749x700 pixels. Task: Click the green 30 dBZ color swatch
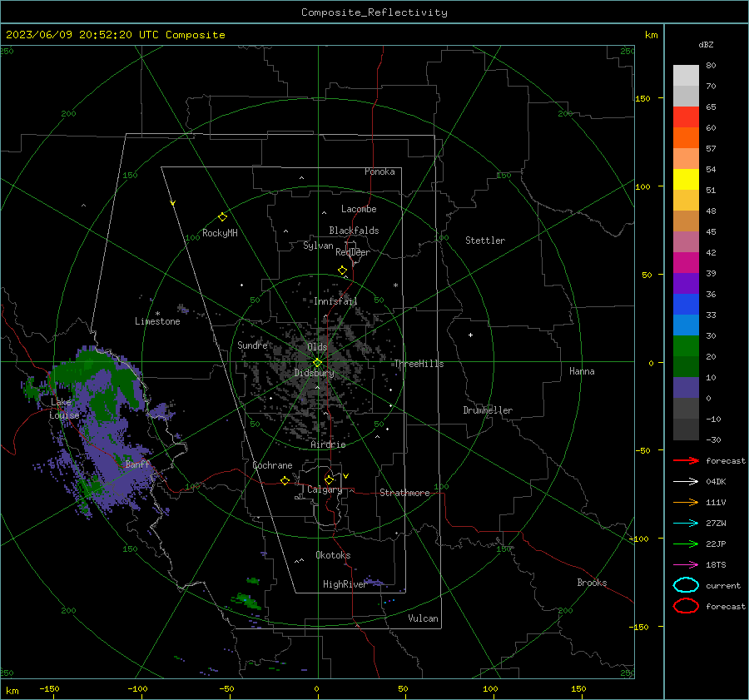pos(686,346)
